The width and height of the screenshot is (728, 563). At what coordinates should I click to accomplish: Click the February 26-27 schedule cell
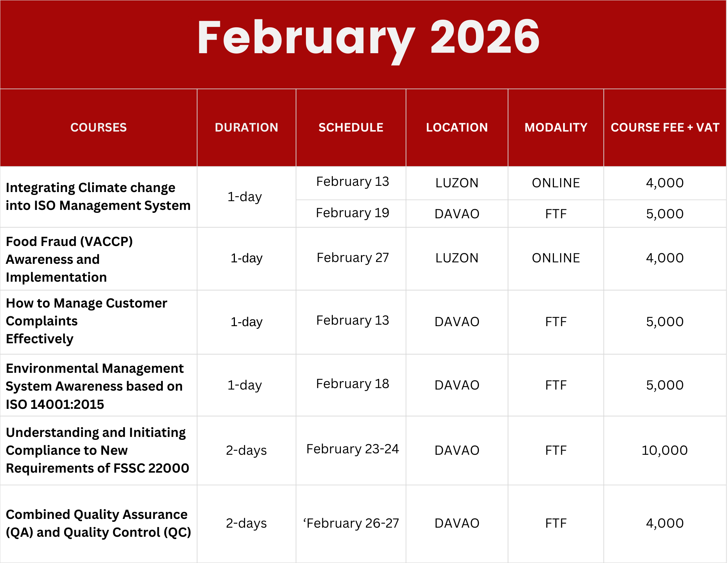click(351, 523)
